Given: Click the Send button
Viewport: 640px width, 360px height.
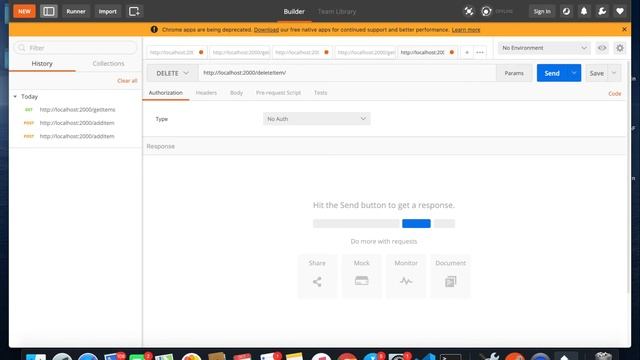Looking at the screenshot, I should [551, 73].
